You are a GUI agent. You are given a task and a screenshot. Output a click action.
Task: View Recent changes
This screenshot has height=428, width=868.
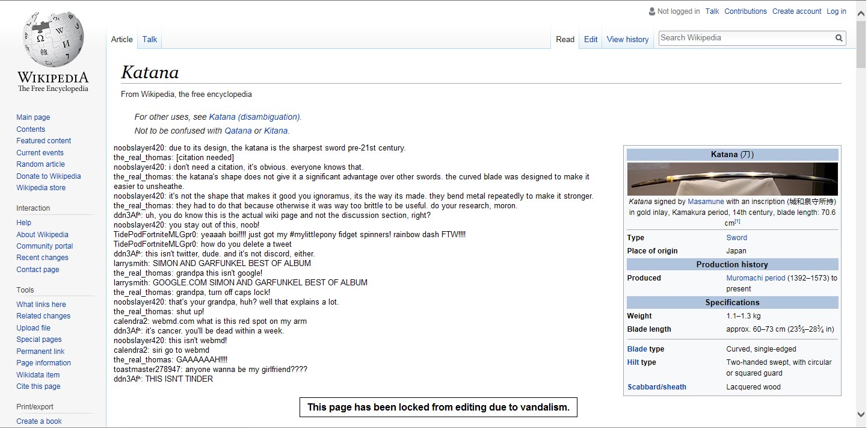tap(42, 258)
